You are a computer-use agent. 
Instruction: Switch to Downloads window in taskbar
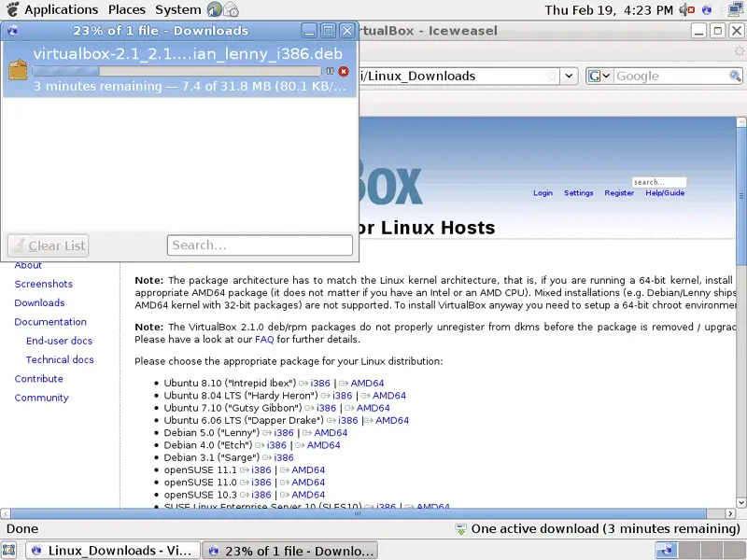click(290, 551)
